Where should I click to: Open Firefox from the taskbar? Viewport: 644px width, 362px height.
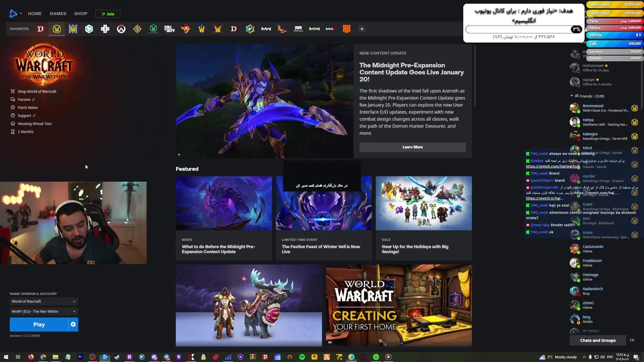[31, 357]
